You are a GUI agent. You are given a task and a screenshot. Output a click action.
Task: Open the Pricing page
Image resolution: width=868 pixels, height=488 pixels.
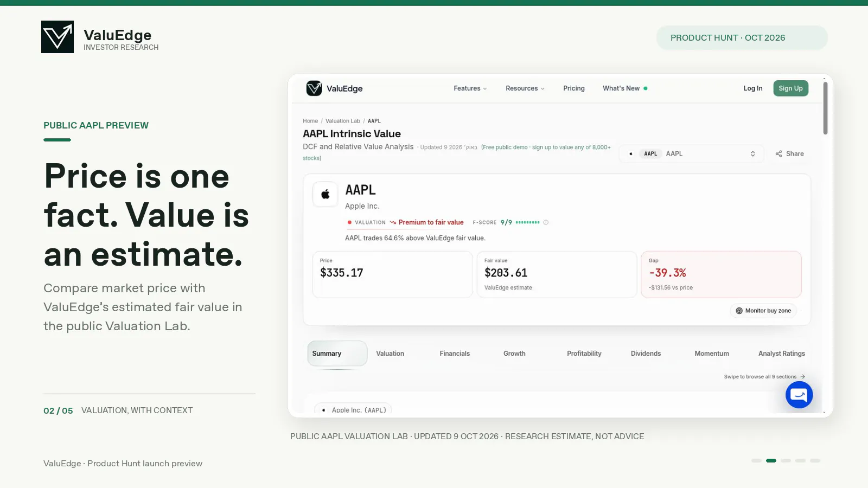[x=574, y=88]
